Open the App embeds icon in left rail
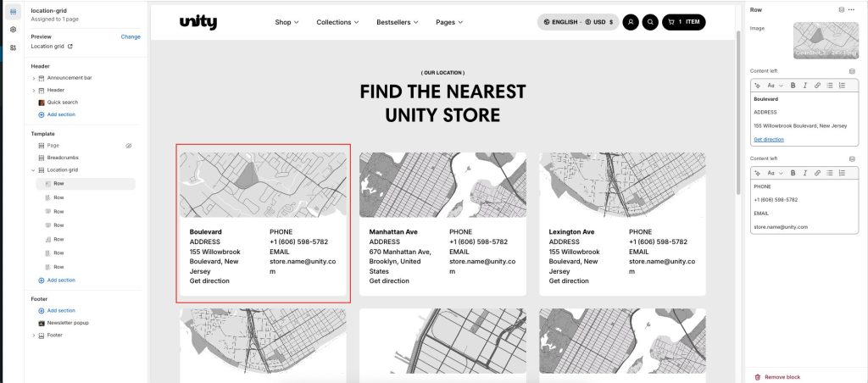868x383 pixels. (14, 47)
